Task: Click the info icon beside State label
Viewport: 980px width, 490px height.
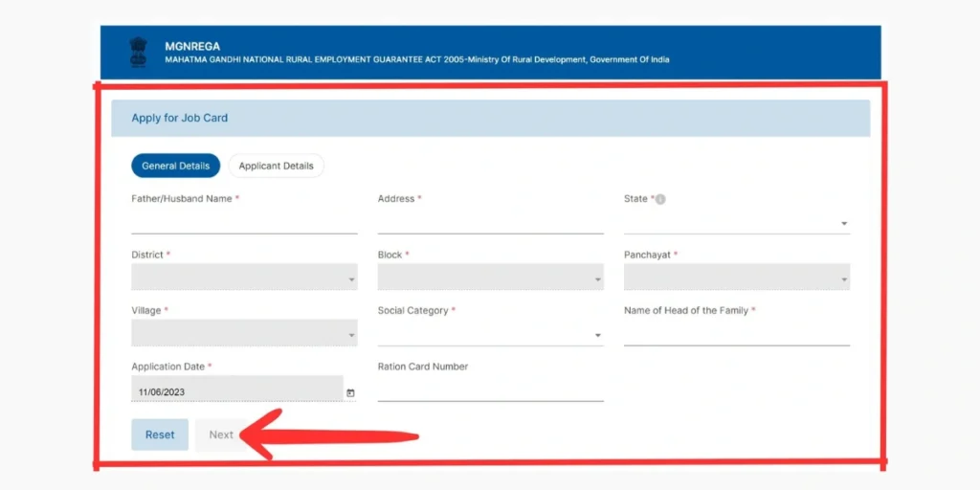Action: tap(660, 199)
